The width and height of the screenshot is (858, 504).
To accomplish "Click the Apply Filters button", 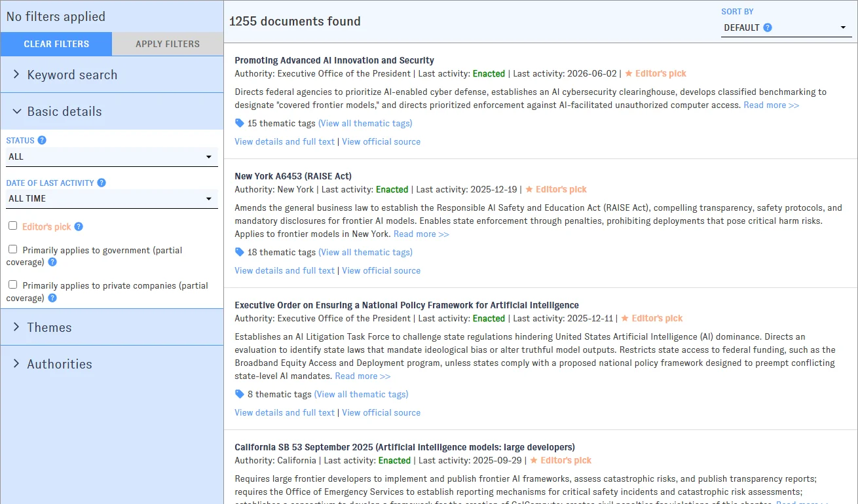I will pos(168,44).
